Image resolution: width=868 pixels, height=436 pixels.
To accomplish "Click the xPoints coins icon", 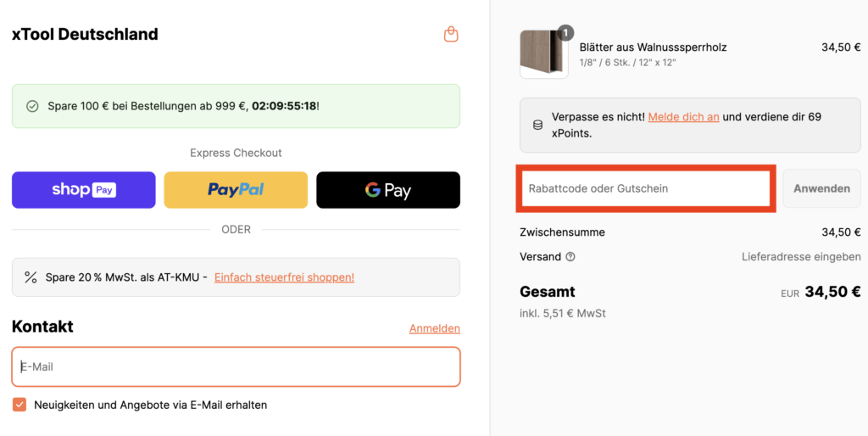I will point(537,126).
